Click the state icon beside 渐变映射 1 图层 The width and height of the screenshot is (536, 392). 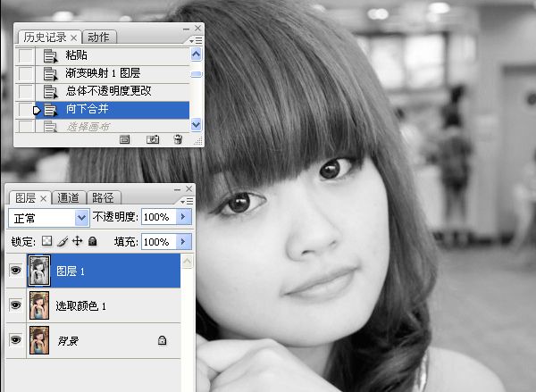pos(50,74)
